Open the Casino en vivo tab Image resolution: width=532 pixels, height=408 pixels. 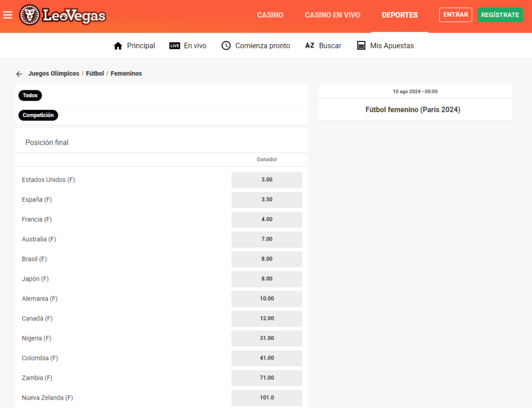[x=332, y=15]
